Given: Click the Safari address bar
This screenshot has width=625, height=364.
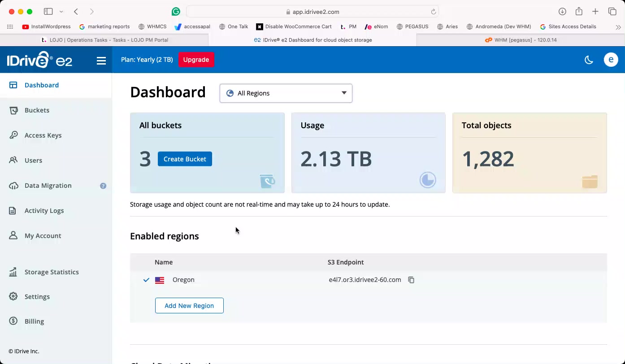Looking at the screenshot, I should click(312, 12).
